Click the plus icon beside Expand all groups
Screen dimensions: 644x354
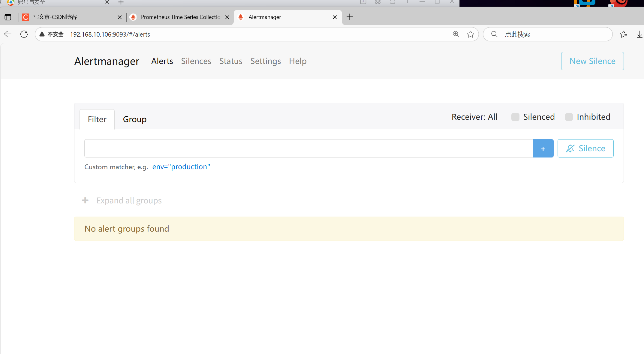pyautogui.click(x=85, y=200)
